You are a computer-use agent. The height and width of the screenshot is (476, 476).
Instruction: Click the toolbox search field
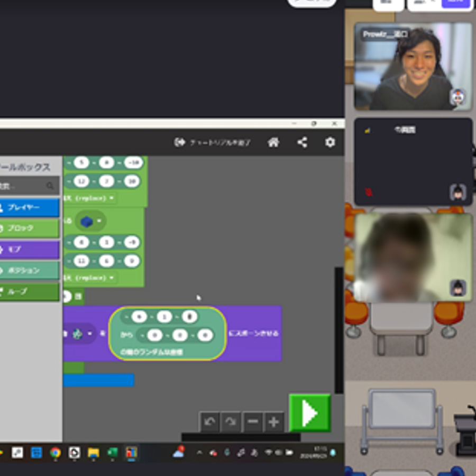tap(26, 186)
